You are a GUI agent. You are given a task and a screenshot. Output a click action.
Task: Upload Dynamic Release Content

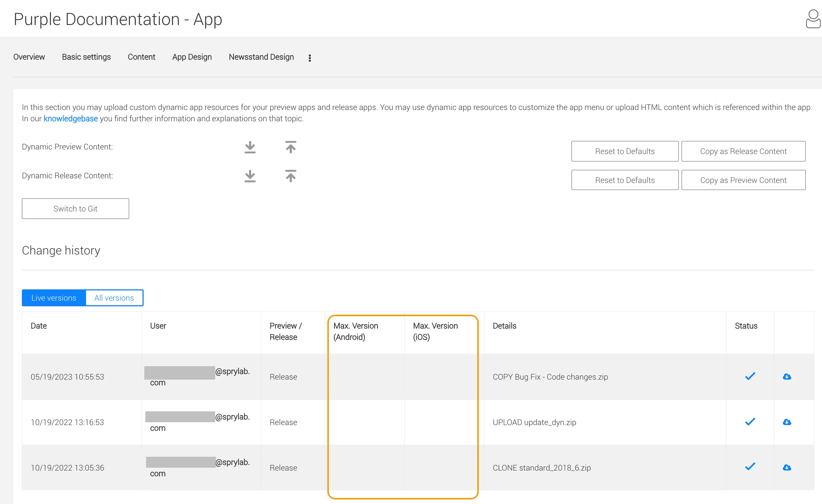[x=291, y=176]
